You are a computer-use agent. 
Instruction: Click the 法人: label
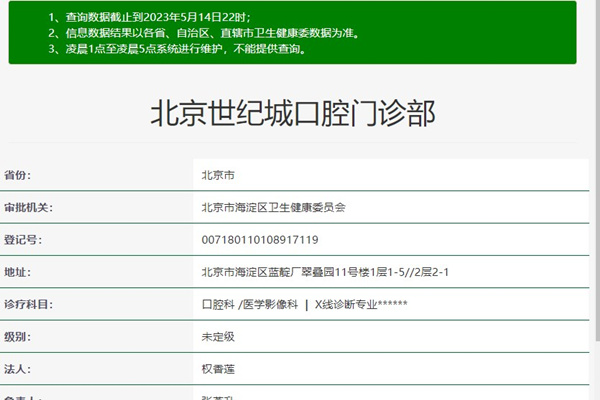pyautogui.click(x=17, y=369)
